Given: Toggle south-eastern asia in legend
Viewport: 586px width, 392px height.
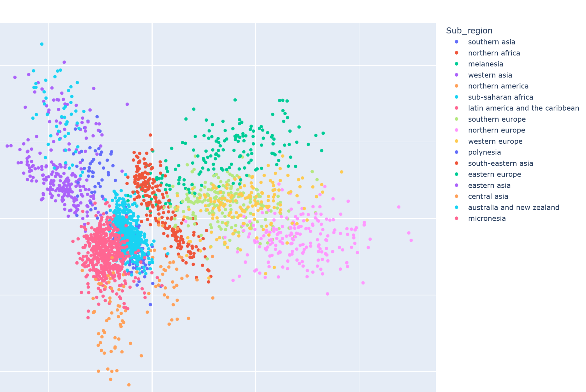Looking at the screenshot, I should [500, 163].
